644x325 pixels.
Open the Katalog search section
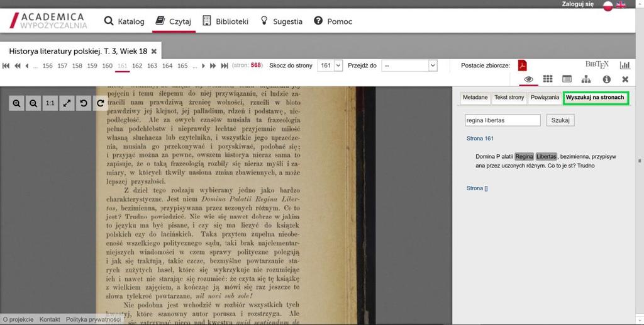[x=124, y=21]
